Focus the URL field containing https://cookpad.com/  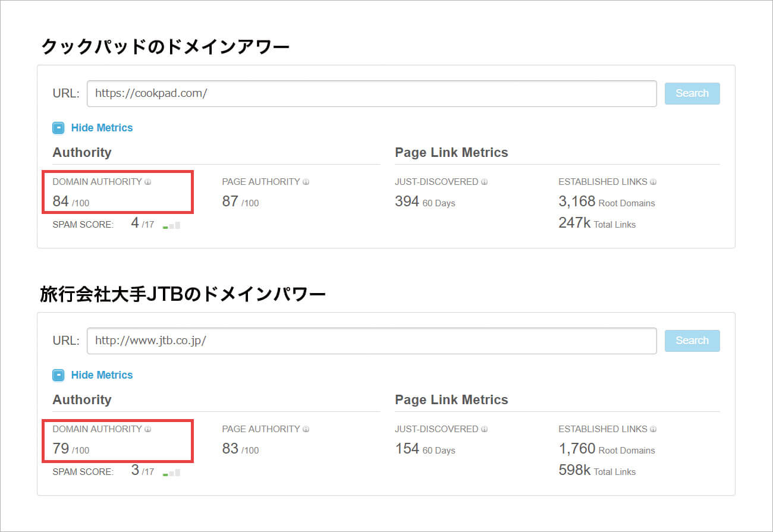click(372, 93)
